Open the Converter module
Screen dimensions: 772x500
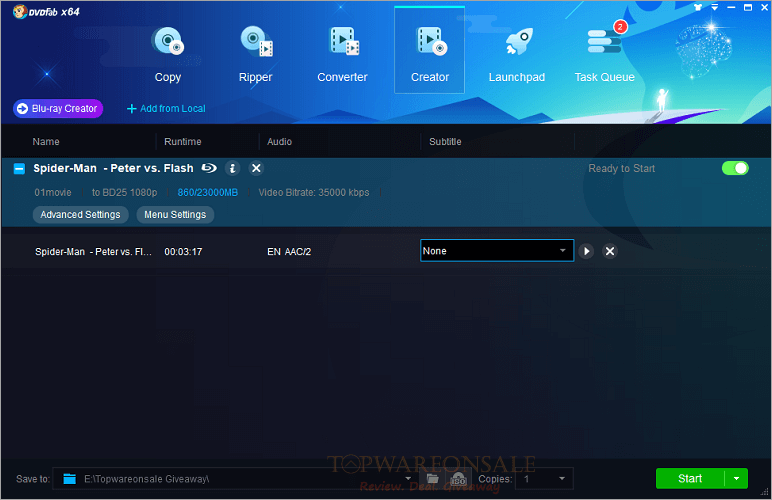click(x=342, y=54)
